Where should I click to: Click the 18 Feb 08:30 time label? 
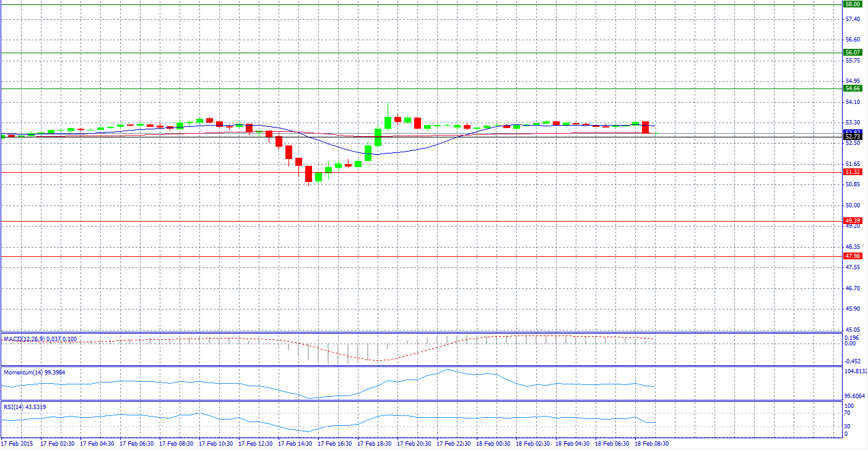point(652,444)
